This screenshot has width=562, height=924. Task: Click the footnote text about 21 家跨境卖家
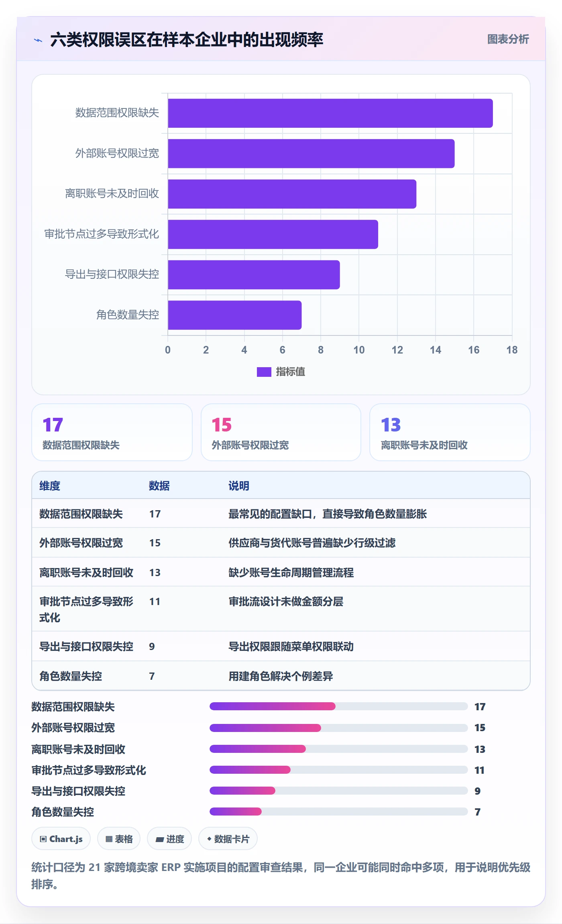[281, 876]
